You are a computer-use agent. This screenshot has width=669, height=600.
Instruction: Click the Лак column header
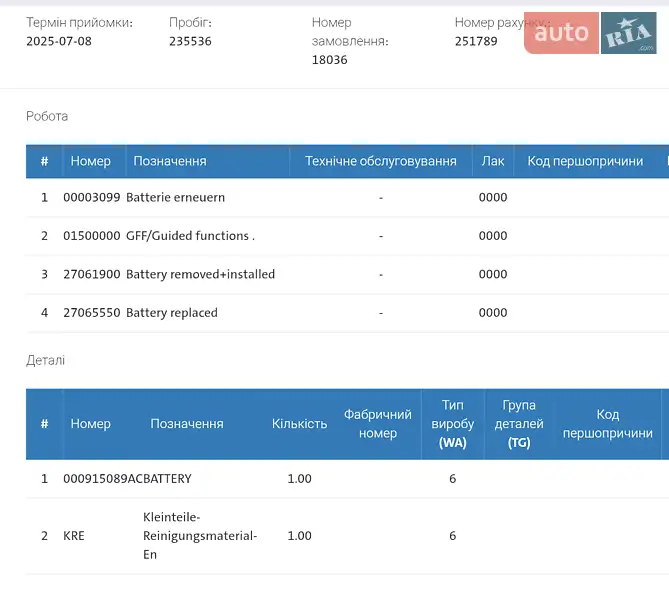click(493, 161)
